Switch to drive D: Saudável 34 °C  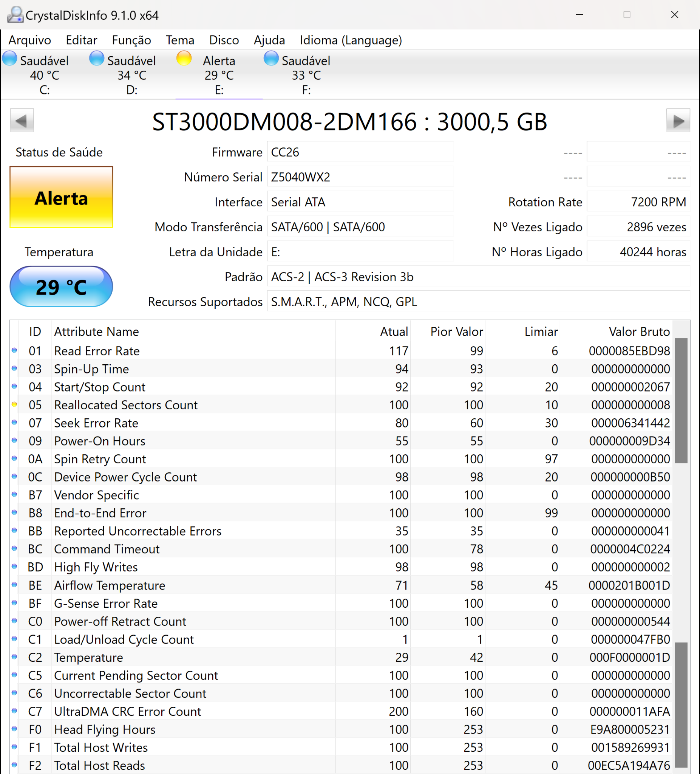tap(131, 74)
